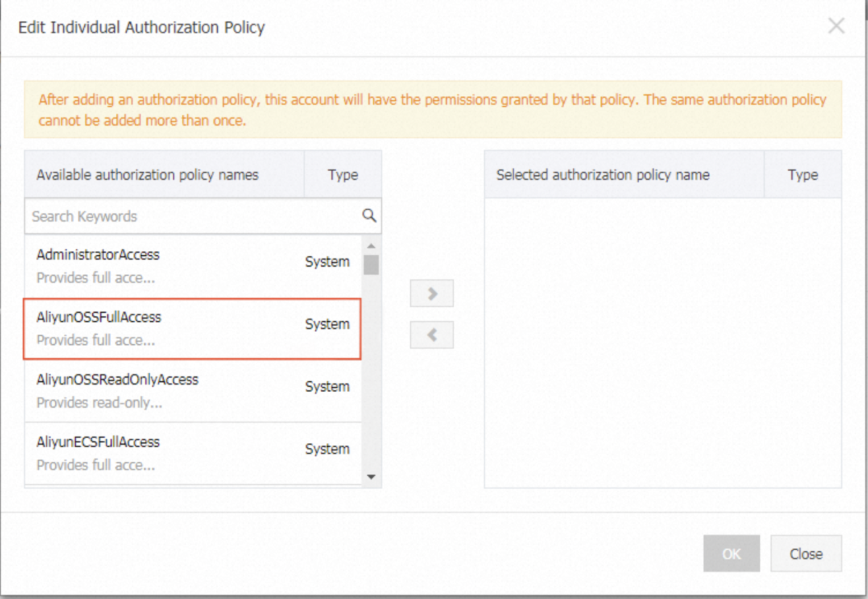Click Available authorization policy names header

click(148, 175)
